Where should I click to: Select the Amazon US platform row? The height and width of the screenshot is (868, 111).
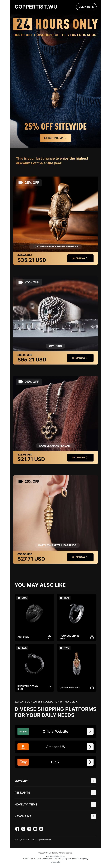[56, 747]
